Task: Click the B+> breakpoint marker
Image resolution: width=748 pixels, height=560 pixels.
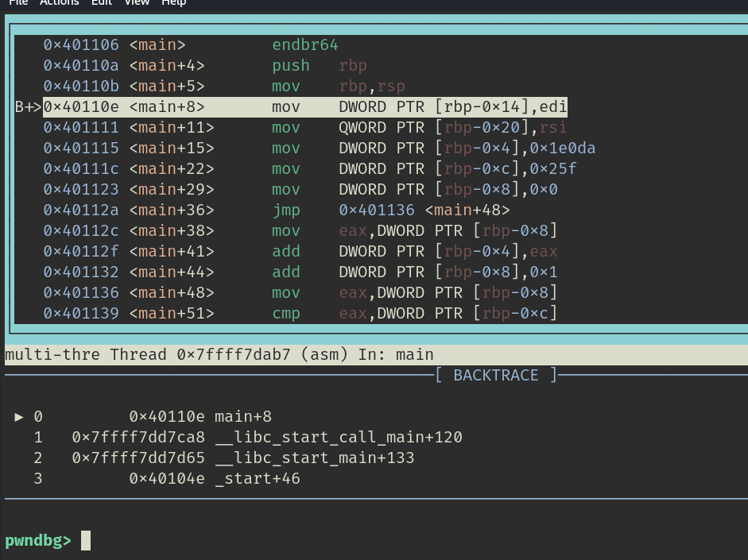Action: click(28, 106)
